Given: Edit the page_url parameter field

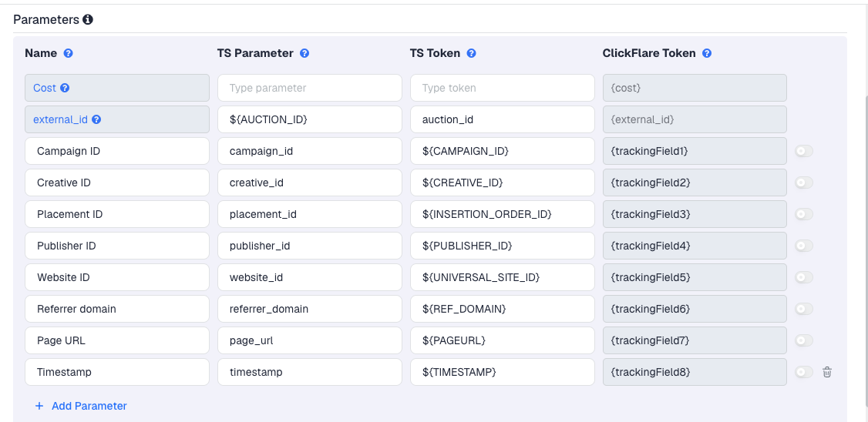Looking at the screenshot, I should click(x=309, y=340).
